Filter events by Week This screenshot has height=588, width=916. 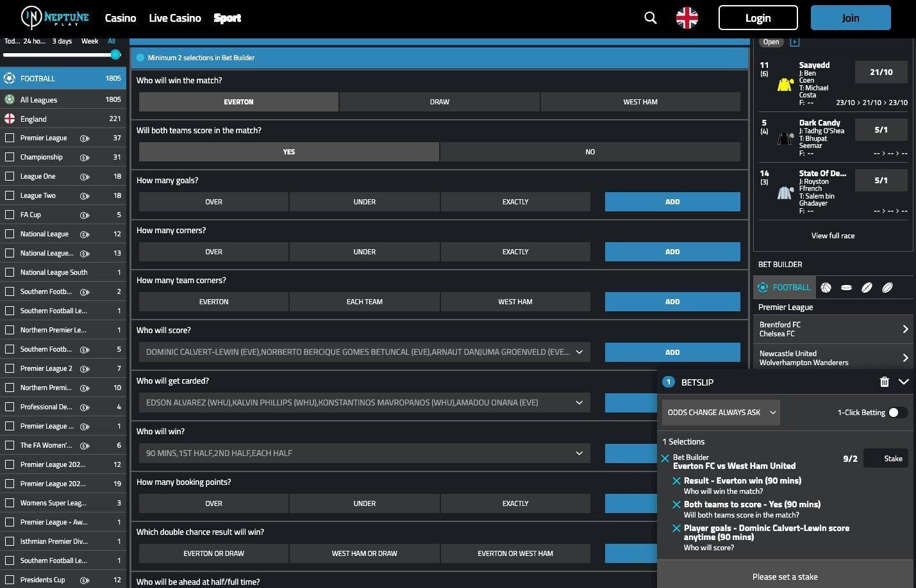[90, 41]
